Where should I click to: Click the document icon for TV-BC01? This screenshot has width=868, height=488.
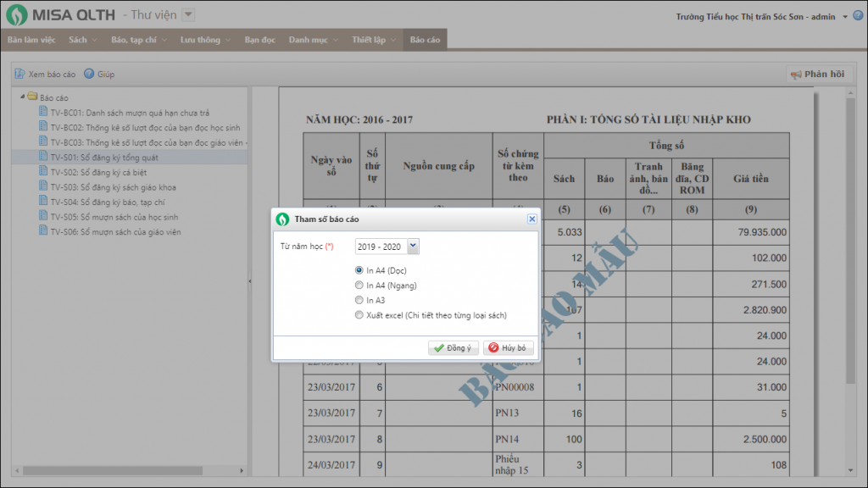[43, 111]
